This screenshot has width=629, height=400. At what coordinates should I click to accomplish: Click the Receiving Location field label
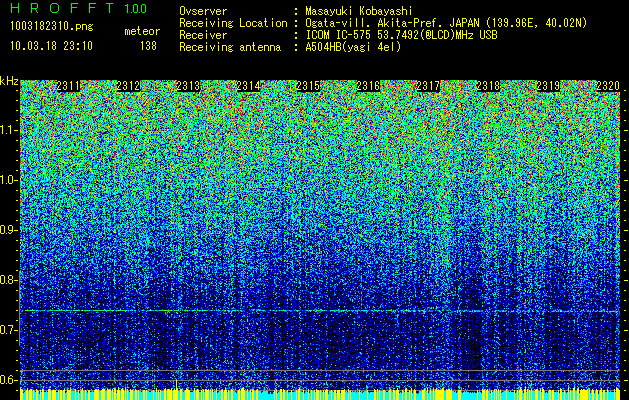233,23
